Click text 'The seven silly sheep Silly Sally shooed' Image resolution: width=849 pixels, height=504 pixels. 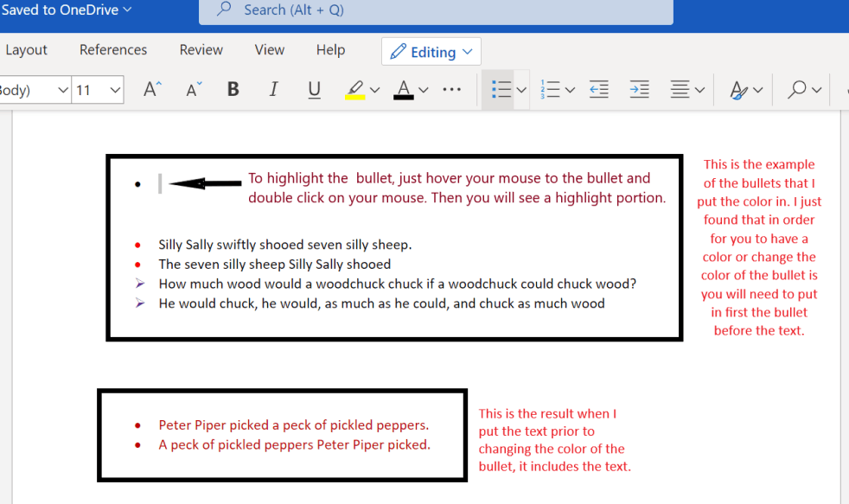pos(275,265)
